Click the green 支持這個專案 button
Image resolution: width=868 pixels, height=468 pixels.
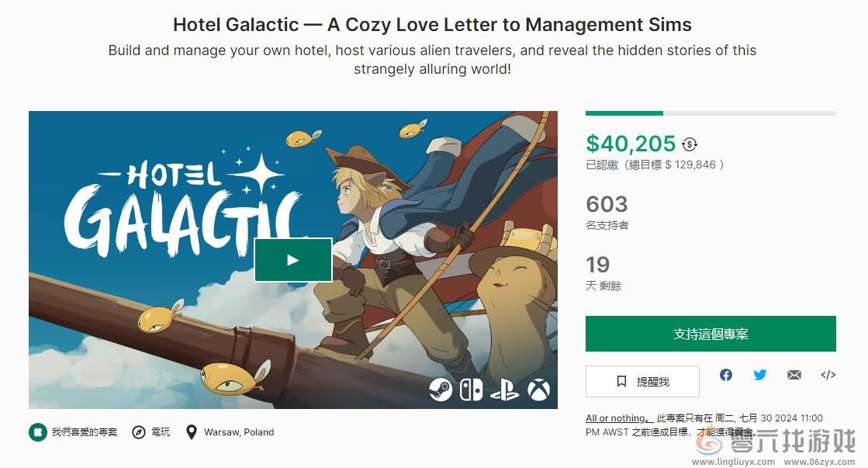pyautogui.click(x=711, y=334)
